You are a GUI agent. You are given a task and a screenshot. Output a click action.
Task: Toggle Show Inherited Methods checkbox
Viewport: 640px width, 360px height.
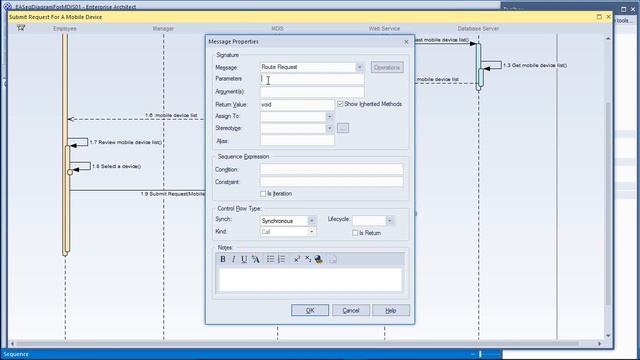340,104
